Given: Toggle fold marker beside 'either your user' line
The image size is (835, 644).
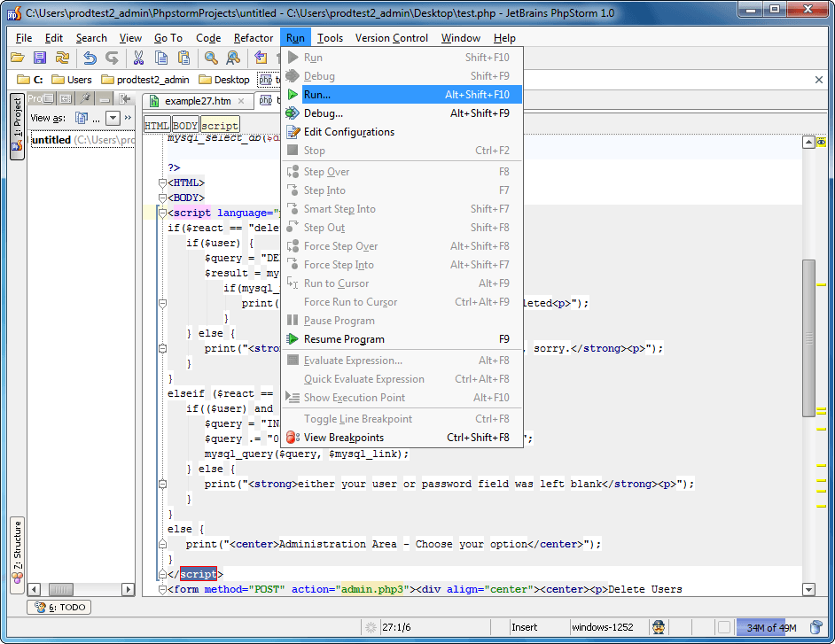Looking at the screenshot, I should [x=162, y=485].
